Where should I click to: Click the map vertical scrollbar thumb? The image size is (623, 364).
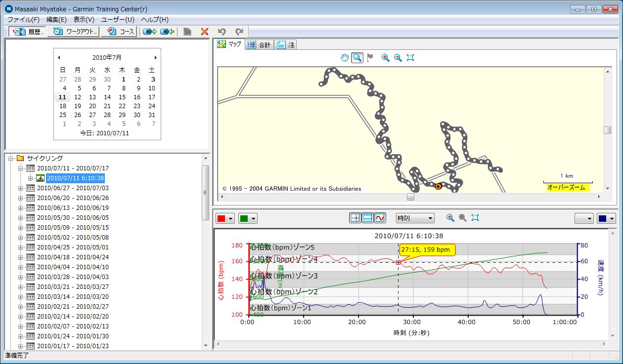[608, 130]
